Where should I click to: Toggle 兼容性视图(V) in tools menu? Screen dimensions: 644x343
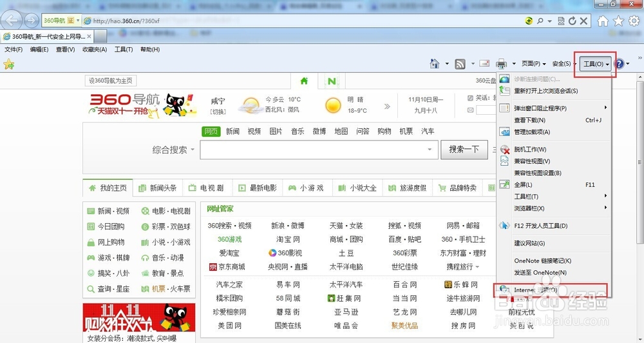tap(554, 161)
